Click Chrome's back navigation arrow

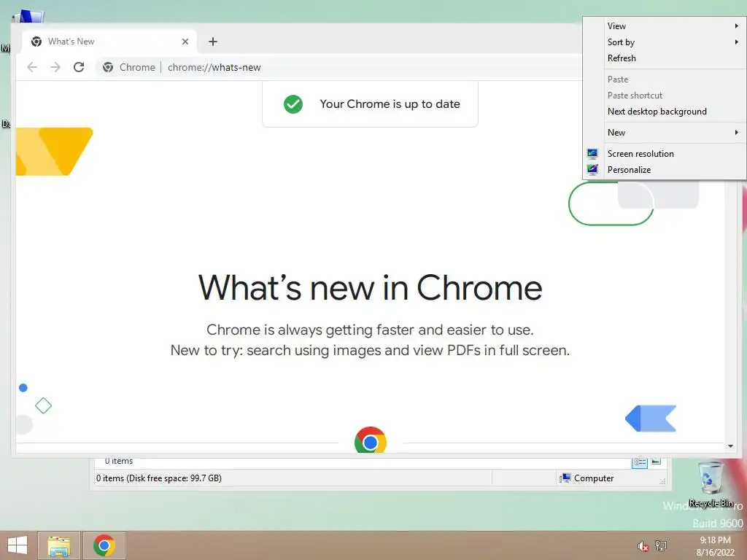[32, 67]
